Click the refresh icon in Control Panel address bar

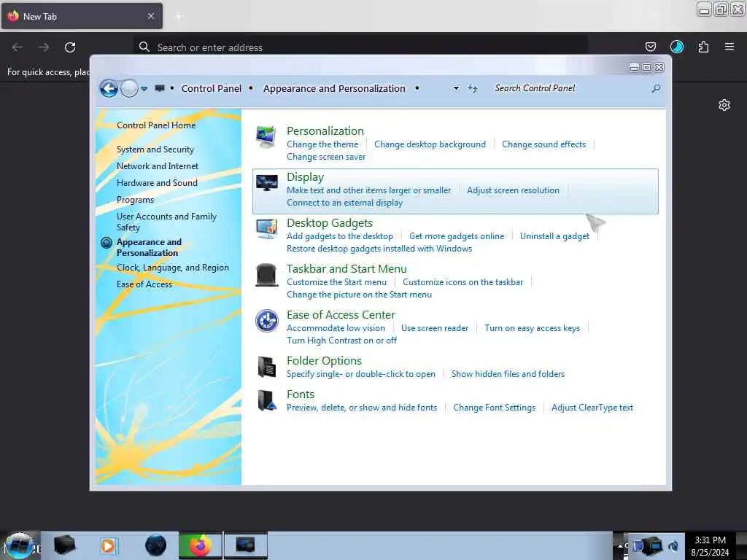[472, 88]
